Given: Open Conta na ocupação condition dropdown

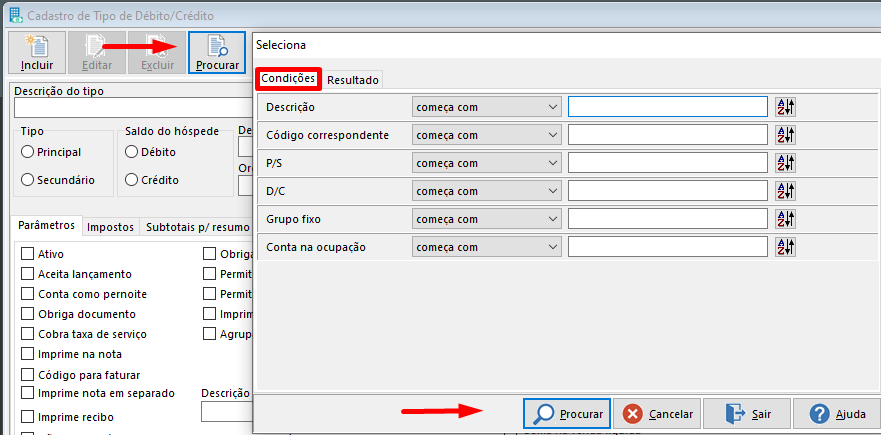Looking at the screenshot, I should coord(487,247).
